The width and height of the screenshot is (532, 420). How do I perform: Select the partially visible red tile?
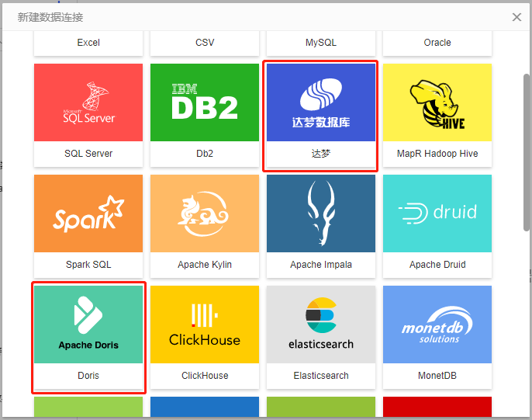click(437, 407)
